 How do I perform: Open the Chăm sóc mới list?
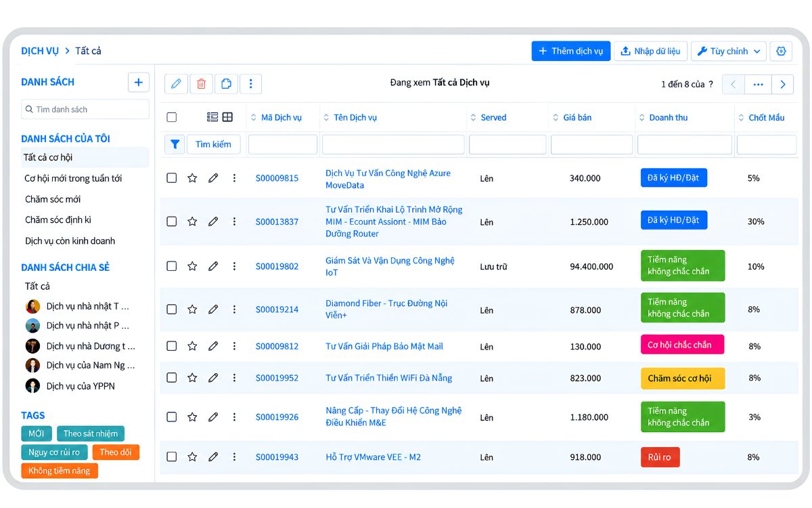pos(53,199)
